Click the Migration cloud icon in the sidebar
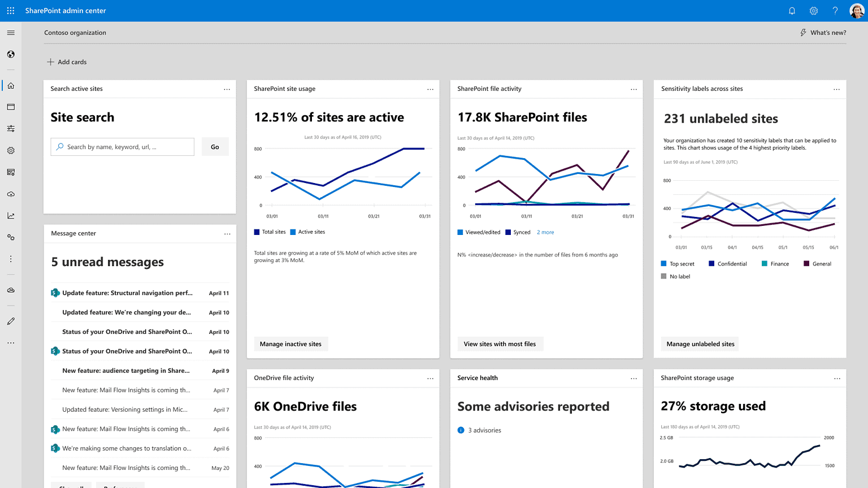The image size is (868, 488). pos(10,194)
